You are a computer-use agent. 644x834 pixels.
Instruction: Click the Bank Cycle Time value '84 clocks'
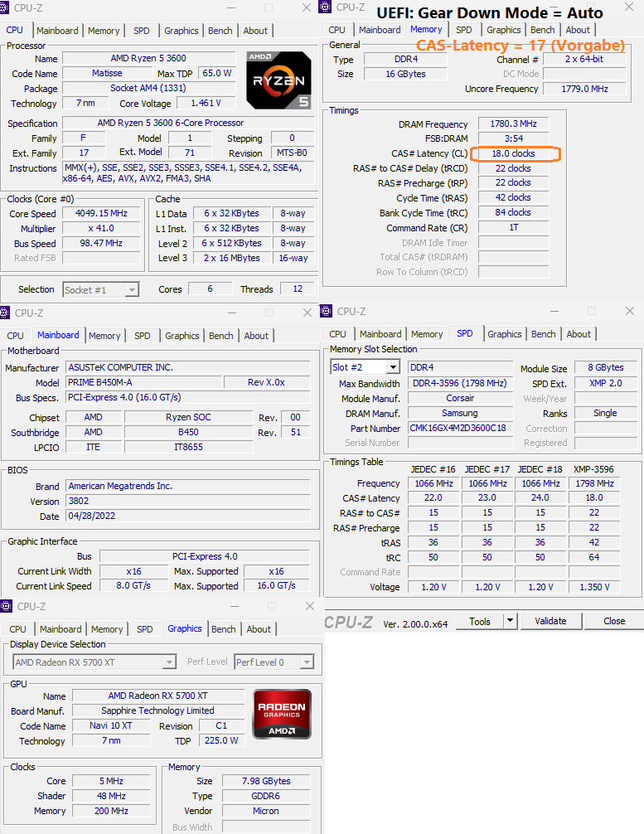pyautogui.click(x=513, y=212)
